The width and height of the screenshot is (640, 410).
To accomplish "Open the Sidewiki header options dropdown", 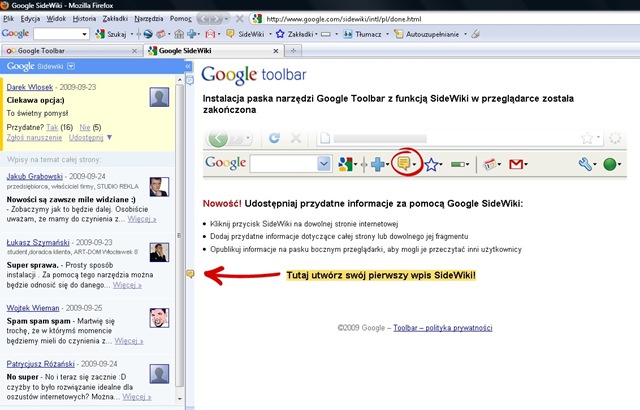I will click(71, 66).
